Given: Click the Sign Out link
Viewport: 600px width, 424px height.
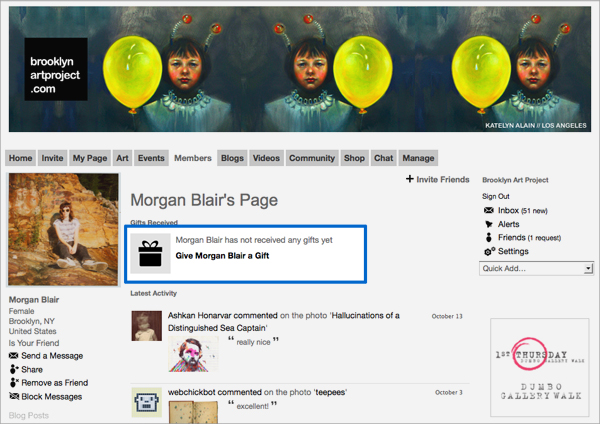Looking at the screenshot, I should point(496,196).
